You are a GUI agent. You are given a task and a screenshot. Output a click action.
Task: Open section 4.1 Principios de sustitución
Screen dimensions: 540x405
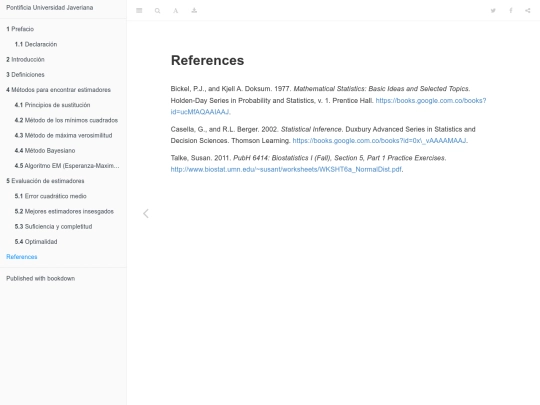pos(52,105)
